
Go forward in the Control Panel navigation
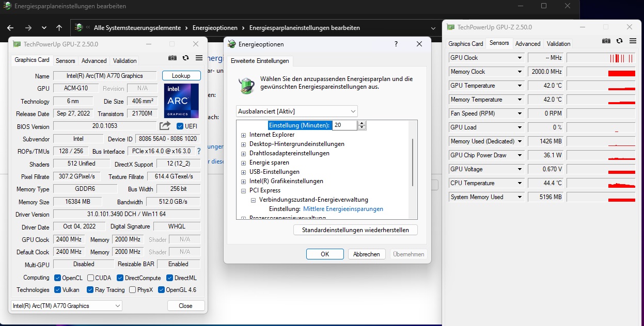[28, 28]
